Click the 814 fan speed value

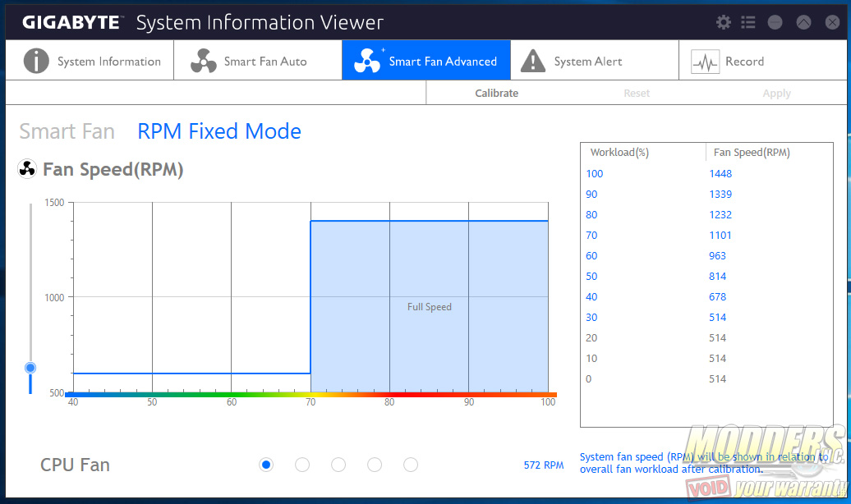pos(717,277)
